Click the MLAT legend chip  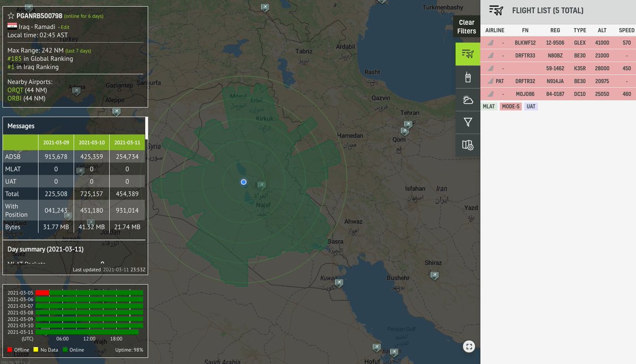pos(489,106)
